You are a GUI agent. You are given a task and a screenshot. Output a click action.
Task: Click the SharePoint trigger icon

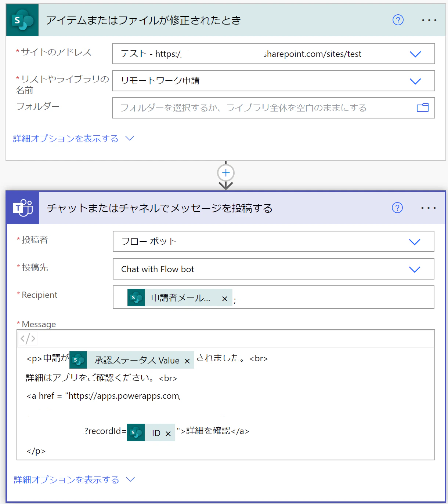click(x=22, y=20)
